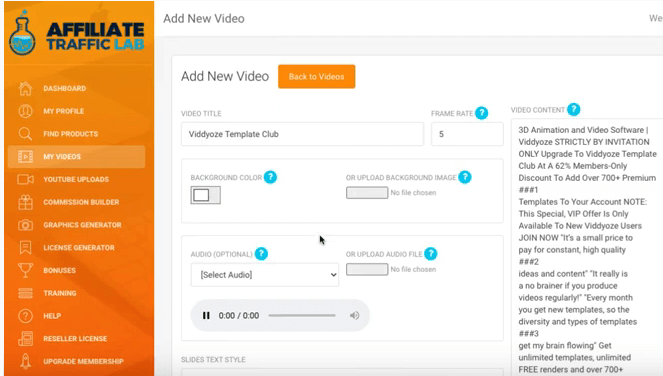Viewport: 663px width, 376px height.
Task: Focus the Frame Rate input field
Action: (x=467, y=134)
